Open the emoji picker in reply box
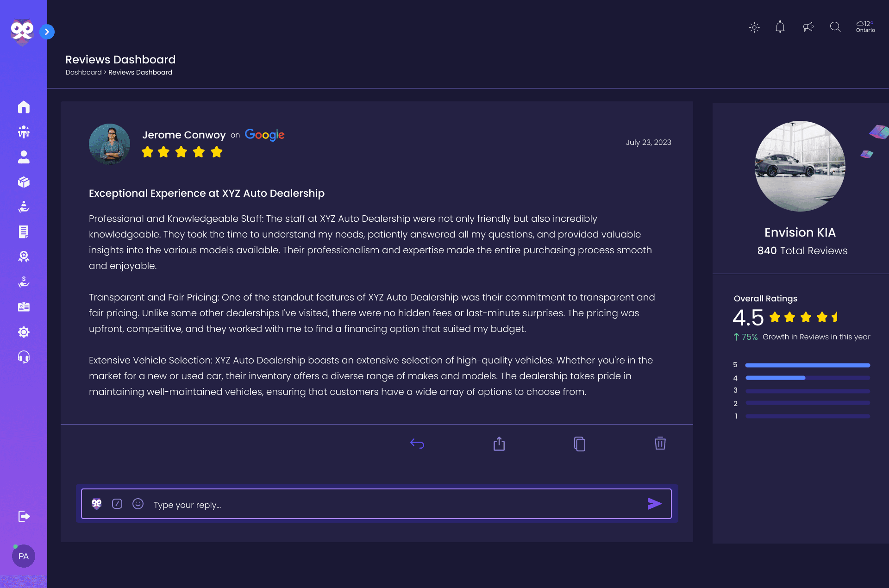 (x=138, y=504)
